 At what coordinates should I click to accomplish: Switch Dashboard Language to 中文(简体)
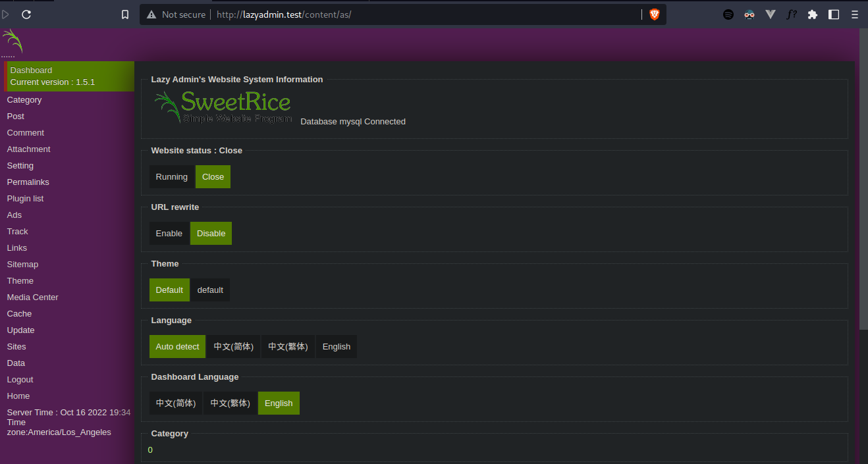[x=176, y=403]
